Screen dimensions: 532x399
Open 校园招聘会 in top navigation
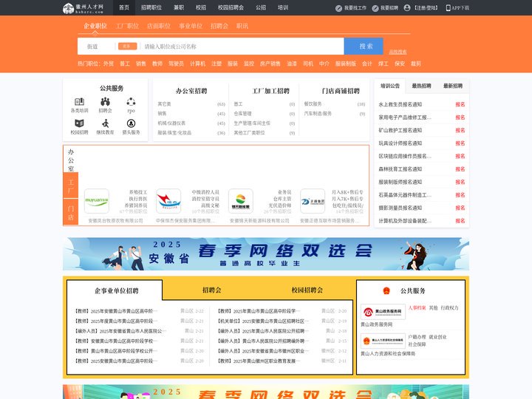(x=231, y=7)
